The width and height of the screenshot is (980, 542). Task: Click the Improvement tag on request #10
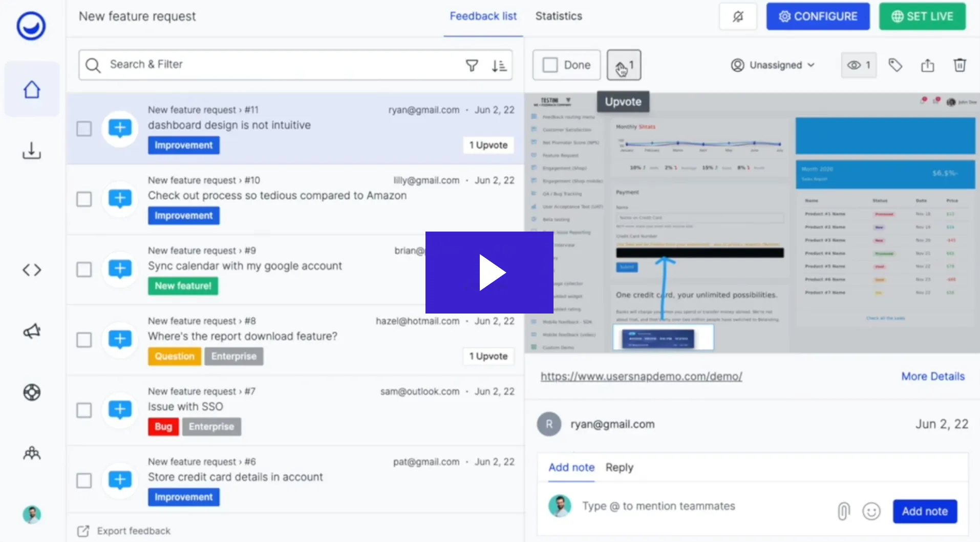[x=184, y=216]
